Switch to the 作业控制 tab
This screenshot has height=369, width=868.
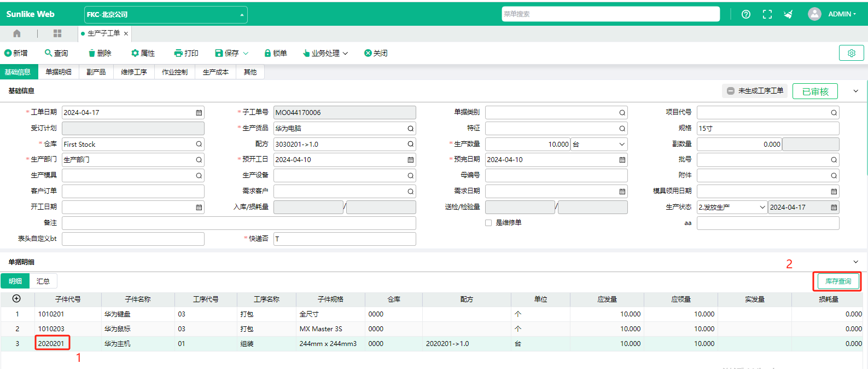pyautogui.click(x=174, y=72)
